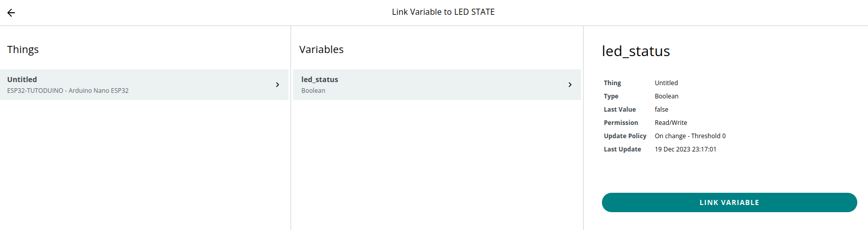The image size is (868, 230).
Task: Expand the led_status variable chevron
Action: (x=570, y=85)
